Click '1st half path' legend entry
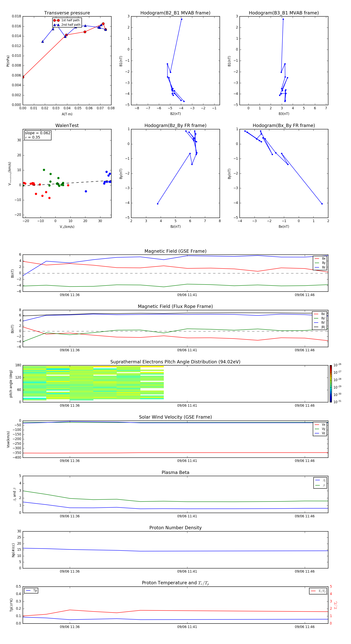This screenshot has height=644, width=351. [x=66, y=20]
